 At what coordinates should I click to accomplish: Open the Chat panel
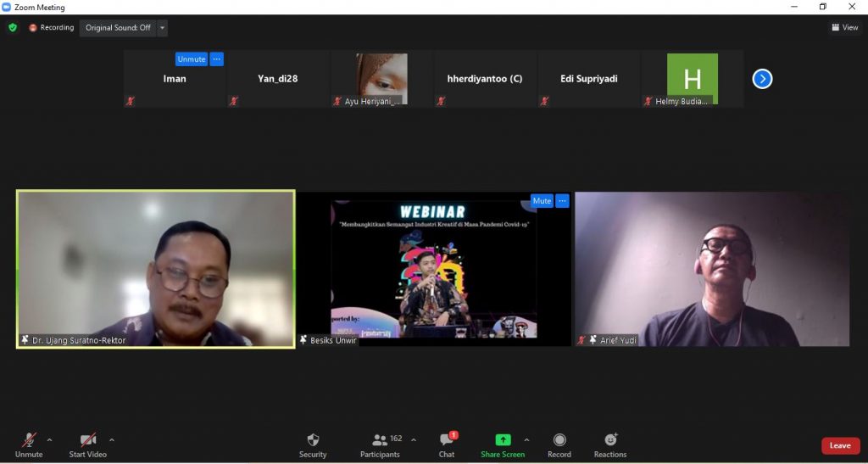pos(447,439)
